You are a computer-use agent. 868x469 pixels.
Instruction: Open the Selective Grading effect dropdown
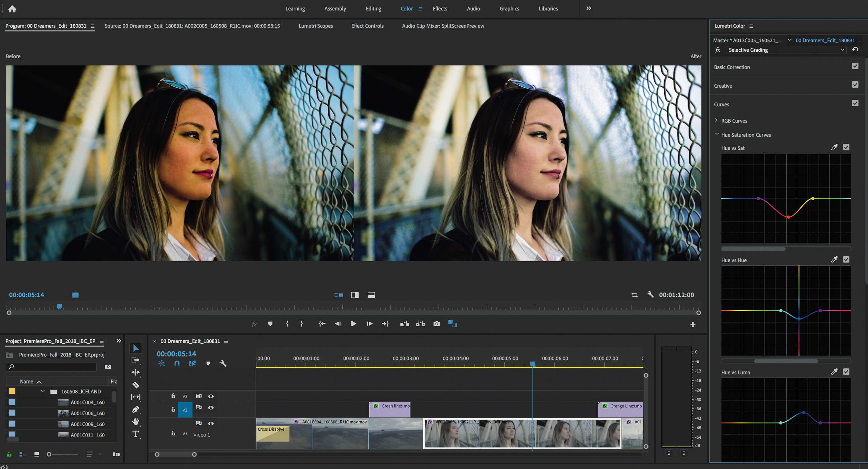[x=785, y=50]
